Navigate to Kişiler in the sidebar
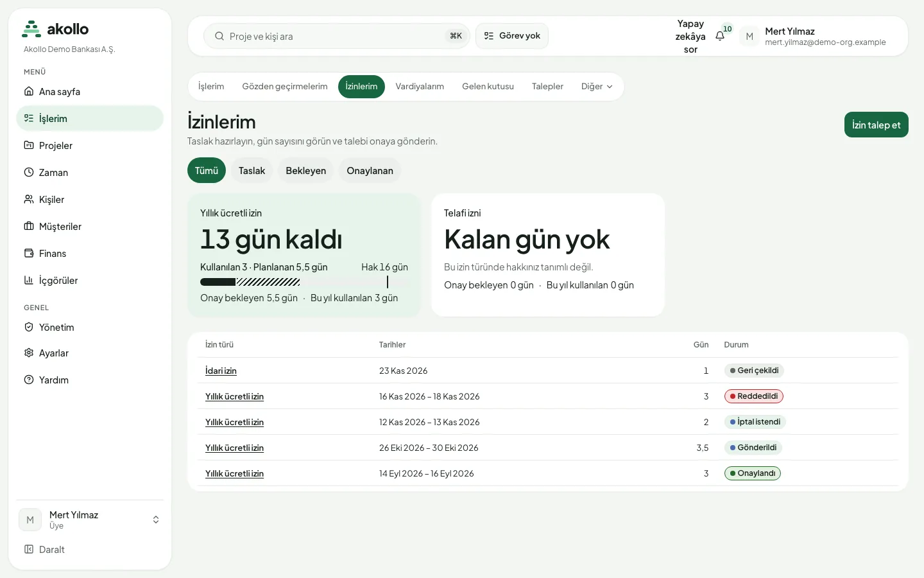924x578 pixels. tap(90, 200)
